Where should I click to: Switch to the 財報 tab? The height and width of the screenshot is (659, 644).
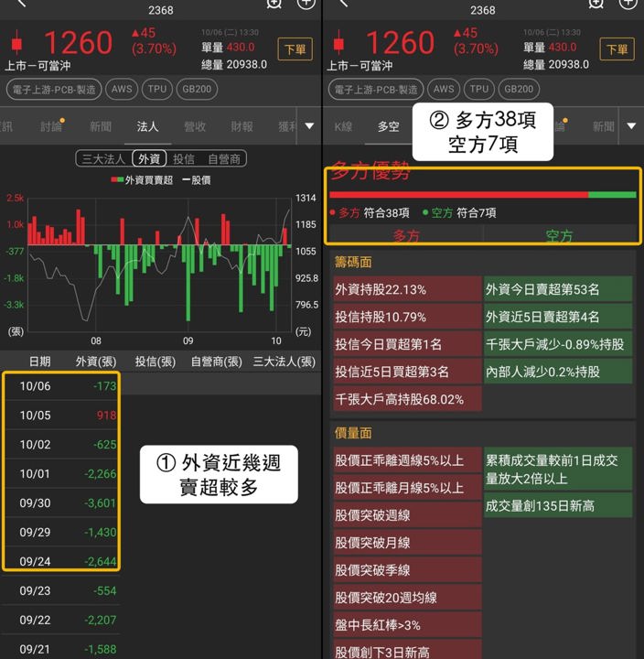[242, 126]
